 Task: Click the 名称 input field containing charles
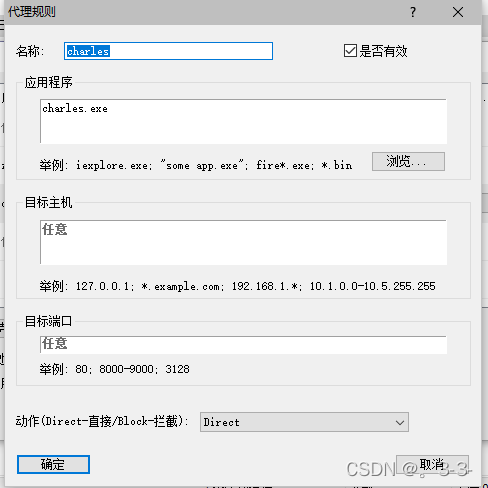(x=168, y=51)
